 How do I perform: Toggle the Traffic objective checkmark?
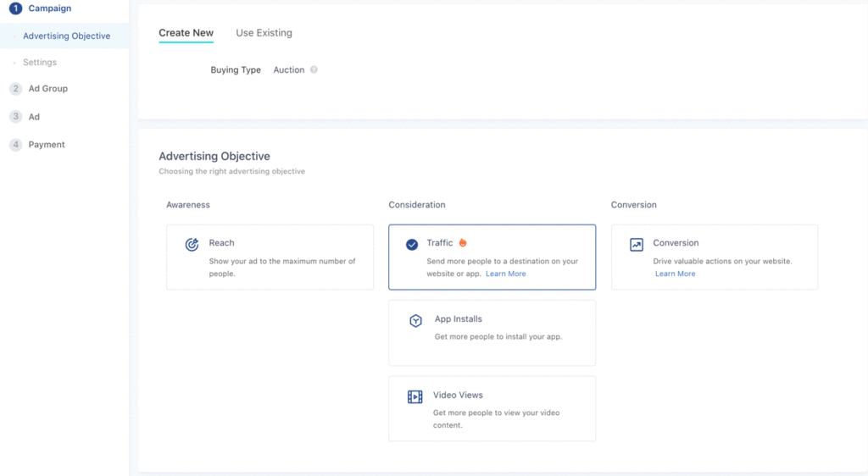click(412, 245)
